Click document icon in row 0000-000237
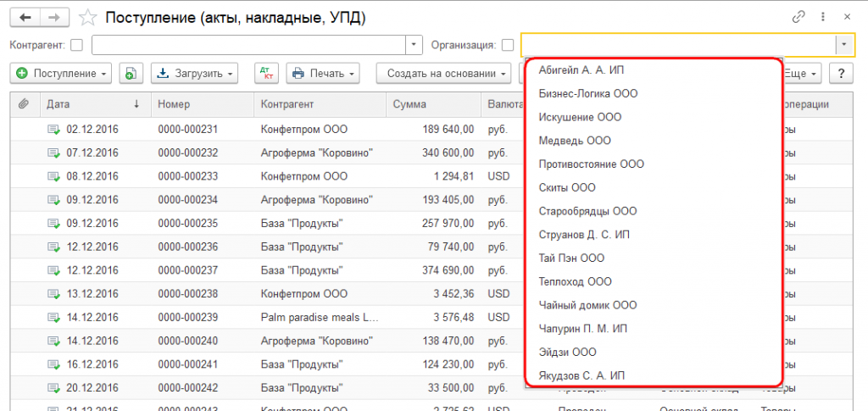Image resolution: width=868 pixels, height=411 pixels. tap(53, 270)
